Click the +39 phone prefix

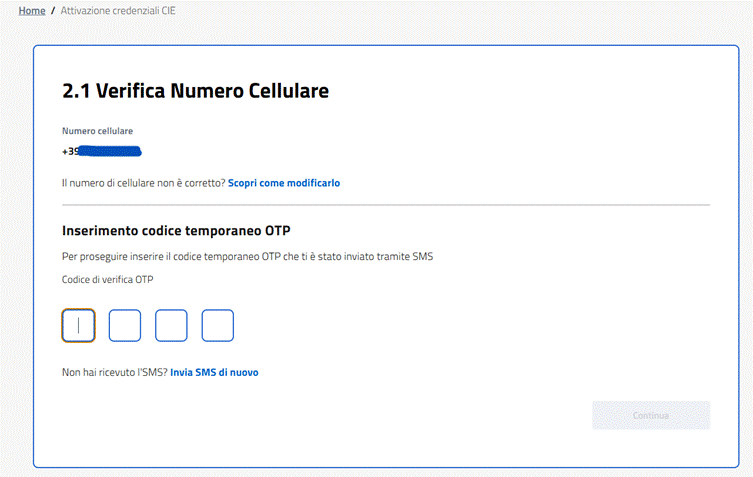coord(70,152)
